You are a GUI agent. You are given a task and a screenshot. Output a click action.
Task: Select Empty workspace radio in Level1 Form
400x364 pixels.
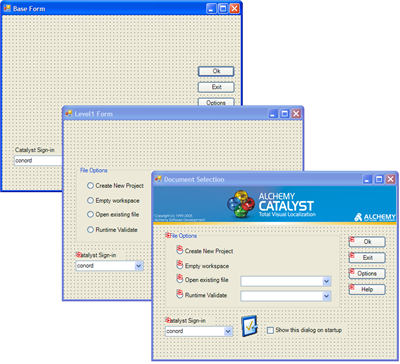pos(90,201)
